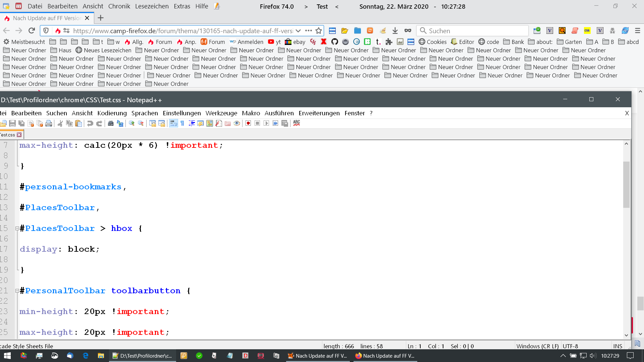Image resolution: width=644 pixels, height=362 pixels.
Task: Open the Neues Lesezeichen bookmark
Action: [103, 50]
